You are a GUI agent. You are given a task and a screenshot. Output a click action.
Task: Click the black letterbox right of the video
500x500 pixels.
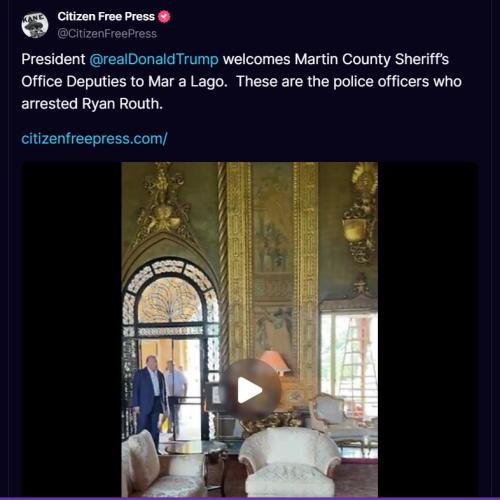pos(428,329)
